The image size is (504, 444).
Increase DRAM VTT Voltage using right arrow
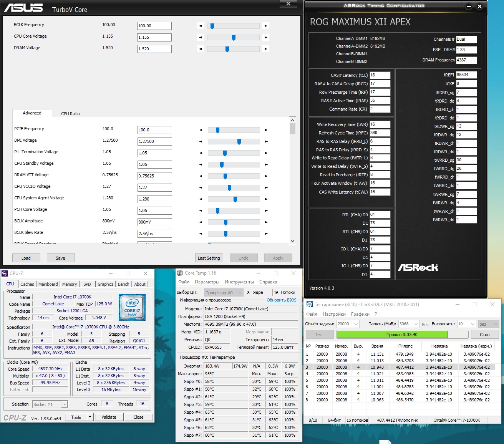[266, 176]
